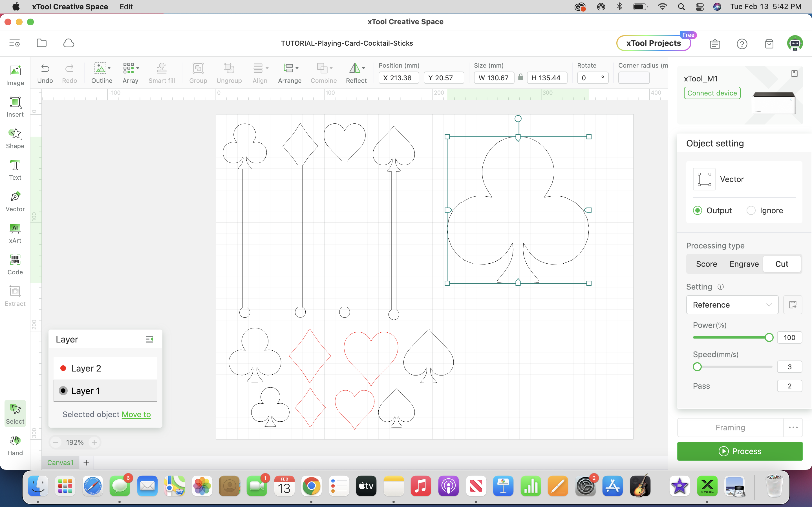Click the Connect device button
Viewport: 812px width, 507px height.
coord(712,93)
